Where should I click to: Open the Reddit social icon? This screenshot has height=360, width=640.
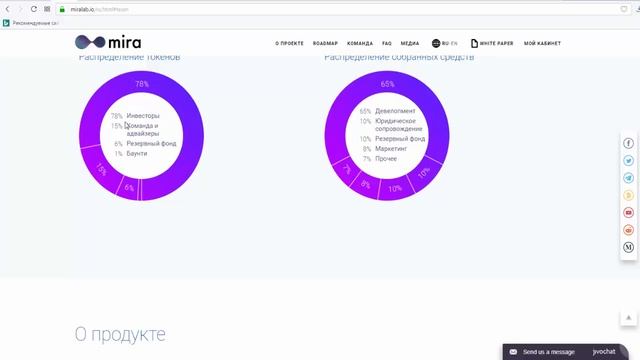[629, 230]
